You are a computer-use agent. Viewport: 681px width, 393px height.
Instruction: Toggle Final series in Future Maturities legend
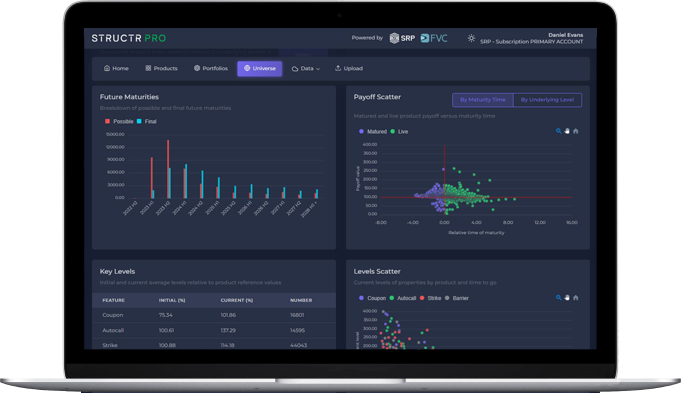pyautogui.click(x=146, y=122)
